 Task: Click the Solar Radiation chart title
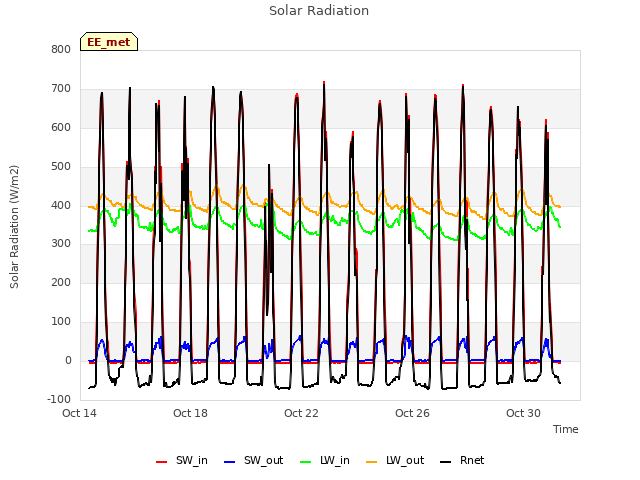(319, 11)
